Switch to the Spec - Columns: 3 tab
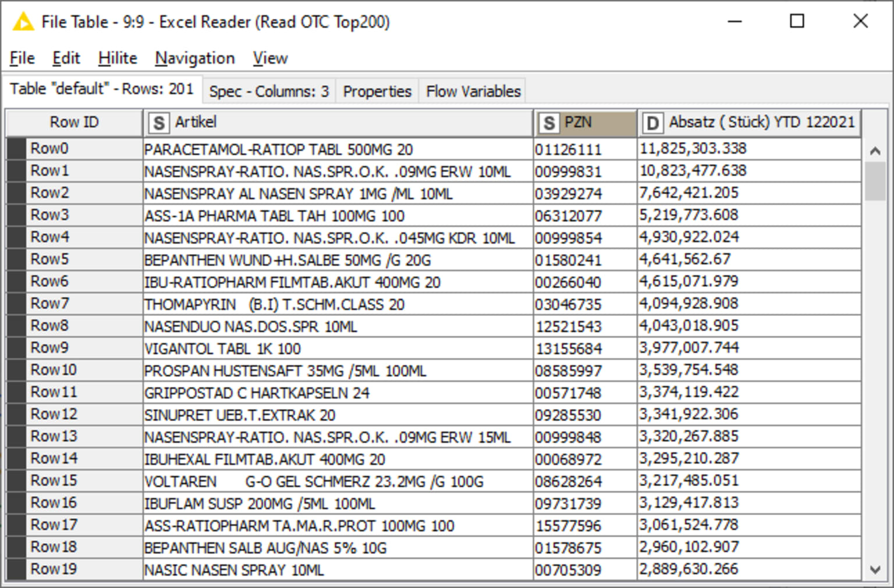The image size is (894, 588). click(x=269, y=91)
